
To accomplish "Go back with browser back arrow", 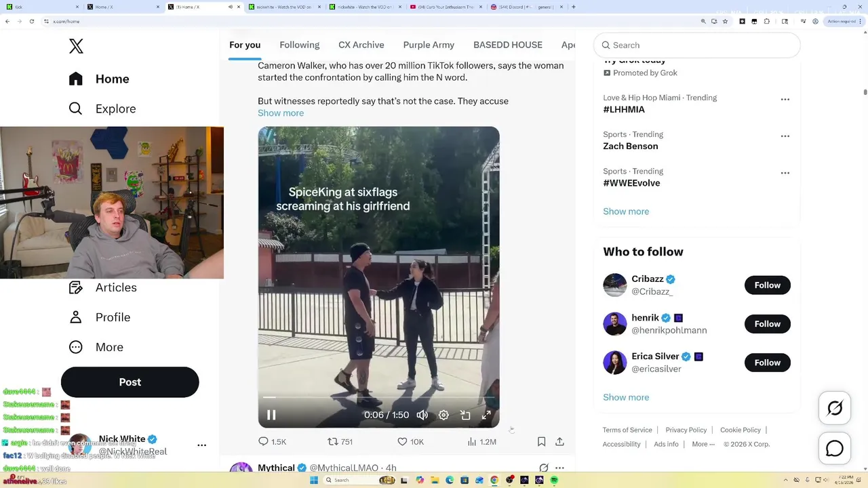I will (7, 21).
